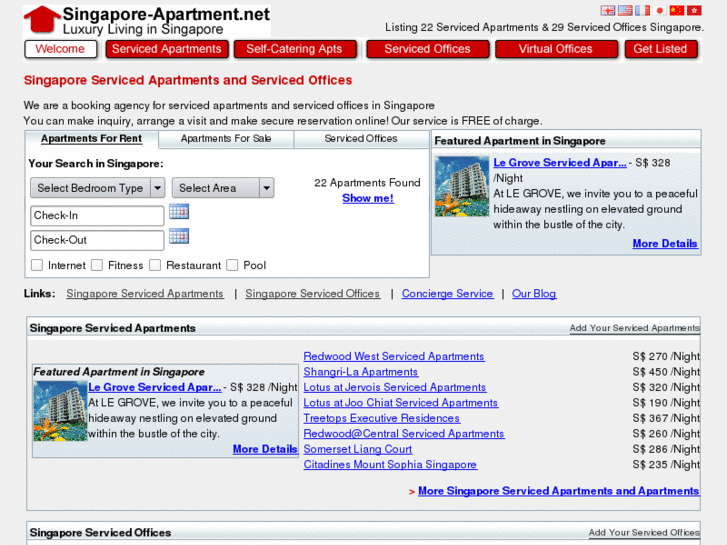727x545 pixels.
Task: Expand the Select Bedroom Type dropdown
Action: pos(98,188)
